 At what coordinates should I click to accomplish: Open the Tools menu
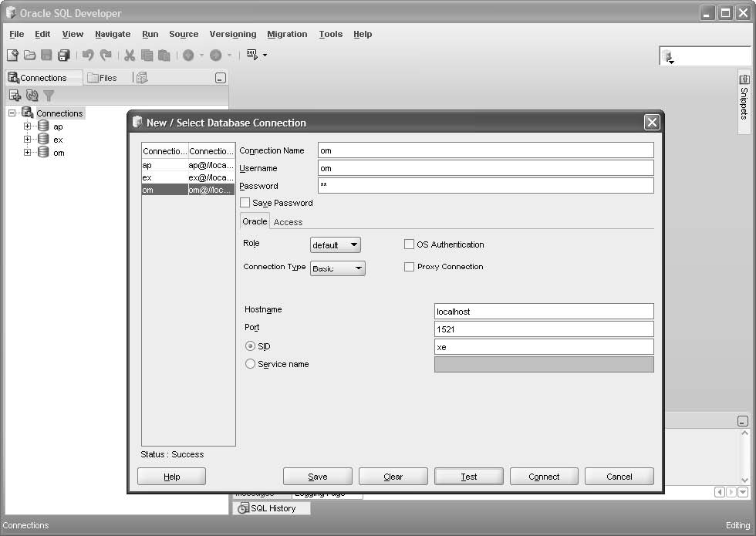331,34
